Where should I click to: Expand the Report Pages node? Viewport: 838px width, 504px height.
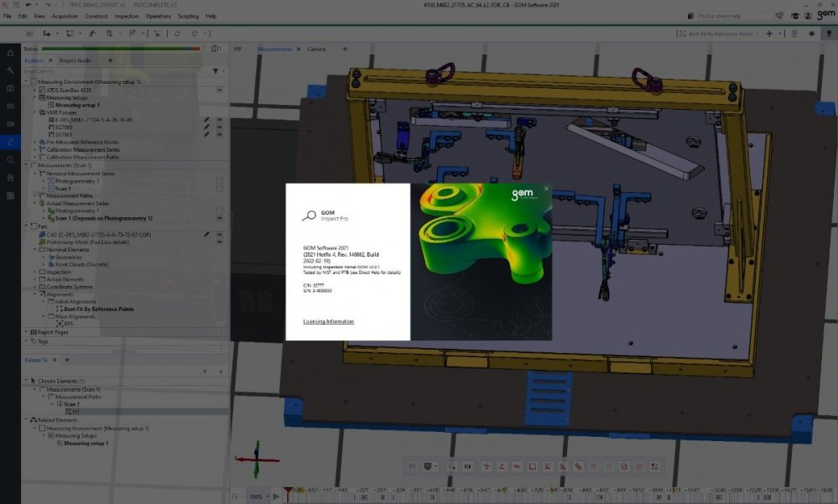point(26,332)
